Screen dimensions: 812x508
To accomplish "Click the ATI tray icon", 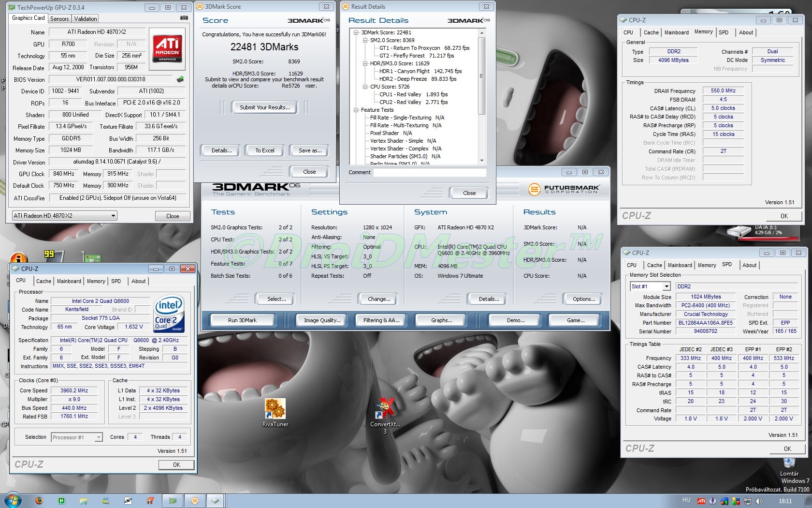I will click(701, 501).
